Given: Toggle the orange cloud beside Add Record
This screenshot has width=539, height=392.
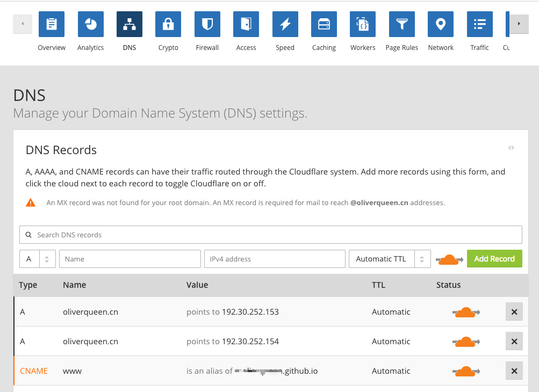Looking at the screenshot, I should click(x=449, y=260).
